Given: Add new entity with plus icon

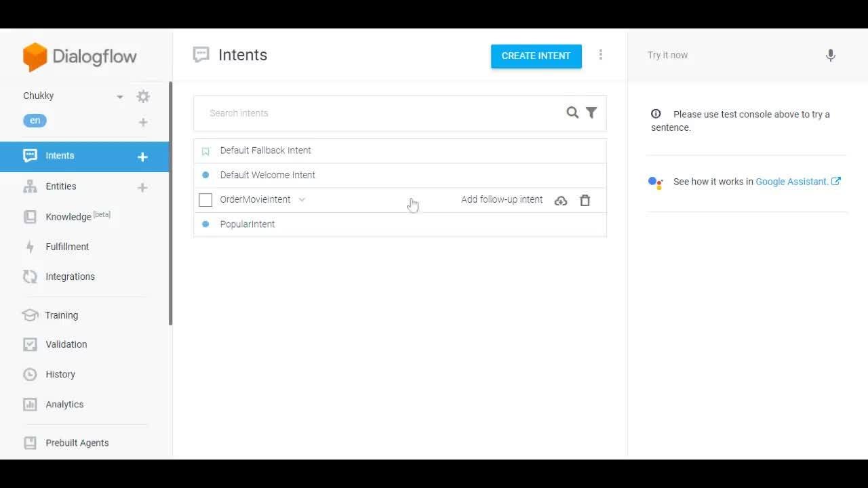Looking at the screenshot, I should pos(142,187).
